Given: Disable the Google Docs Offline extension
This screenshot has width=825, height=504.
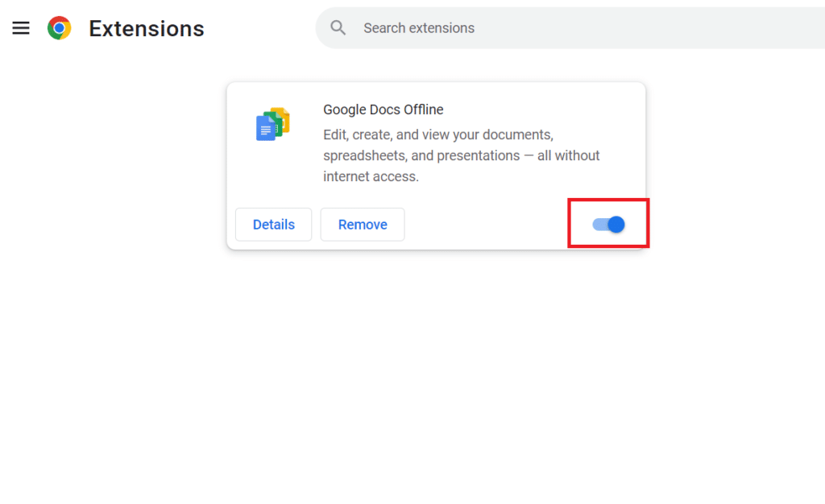Looking at the screenshot, I should tap(609, 225).
